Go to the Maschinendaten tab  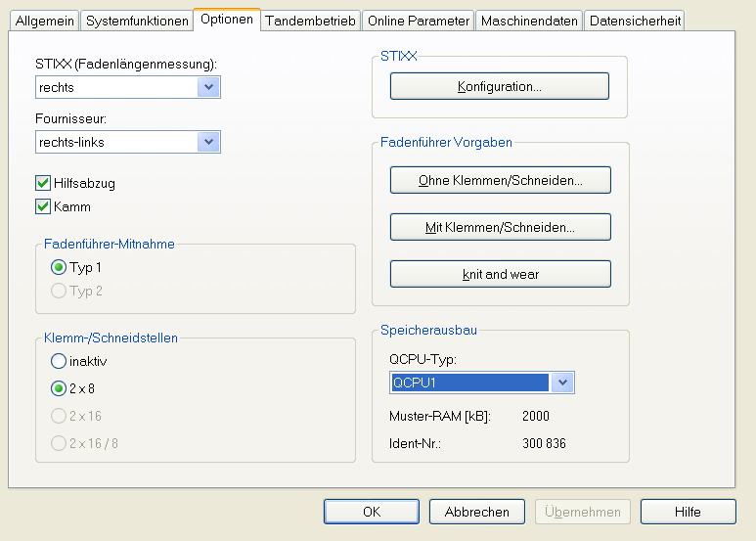click(529, 21)
